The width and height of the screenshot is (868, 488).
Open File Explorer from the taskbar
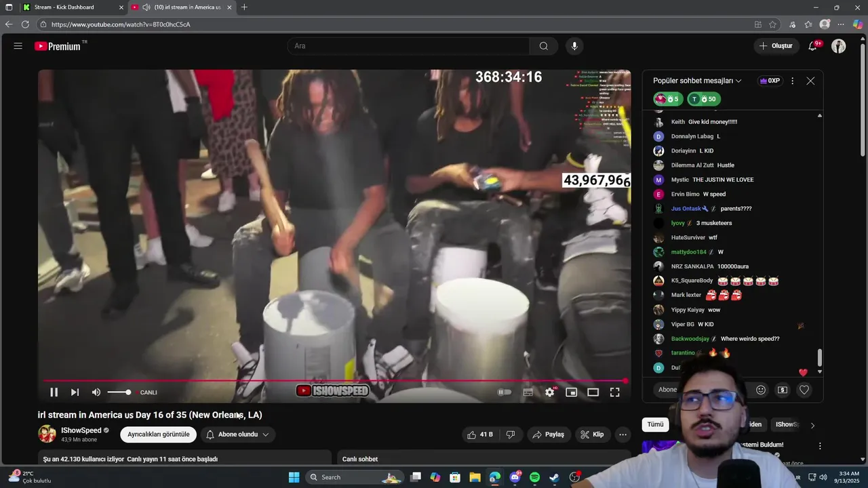point(475,477)
